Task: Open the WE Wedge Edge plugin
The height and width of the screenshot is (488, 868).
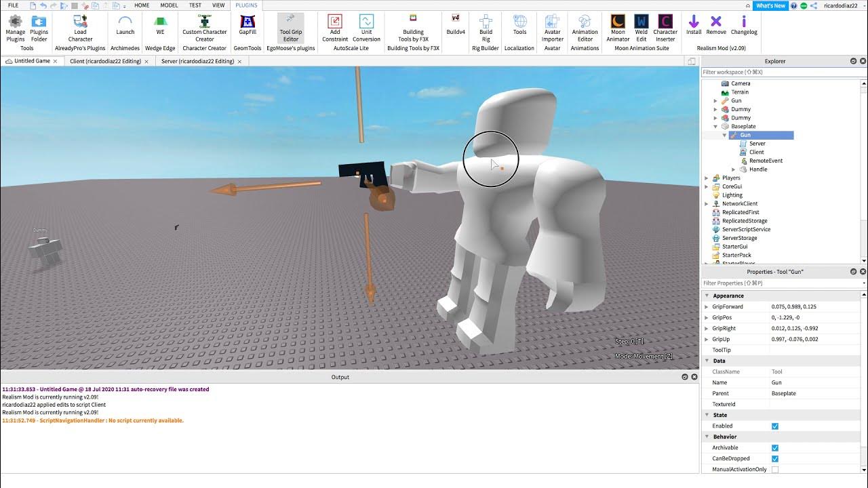Action: tap(160, 25)
